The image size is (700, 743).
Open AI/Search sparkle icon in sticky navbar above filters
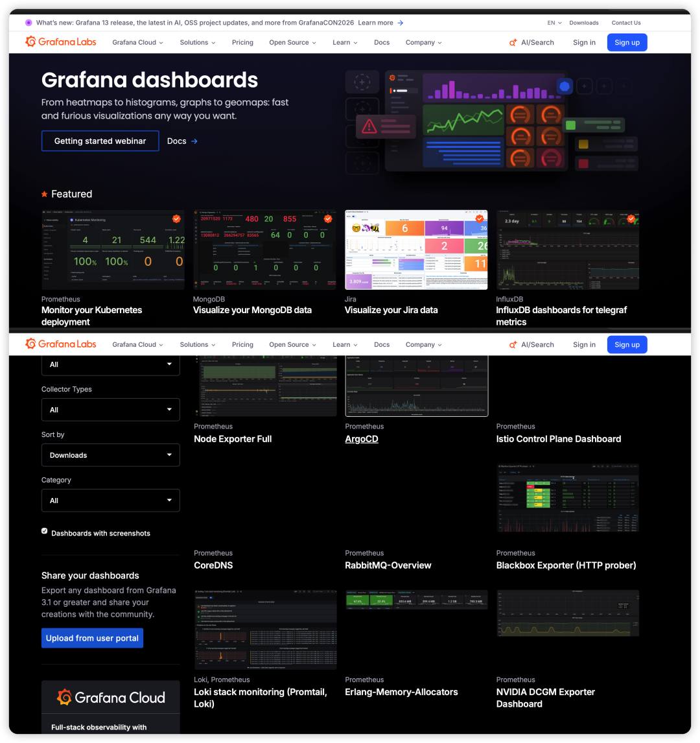(x=513, y=344)
